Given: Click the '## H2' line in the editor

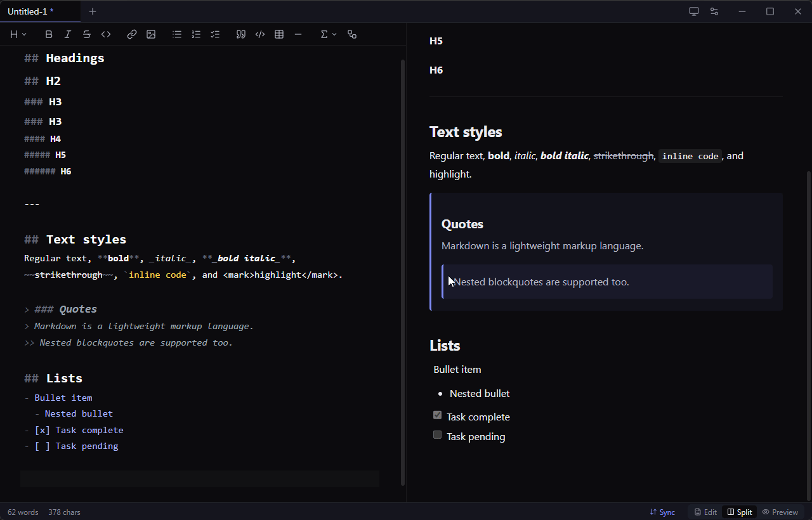Looking at the screenshot, I should tap(43, 81).
